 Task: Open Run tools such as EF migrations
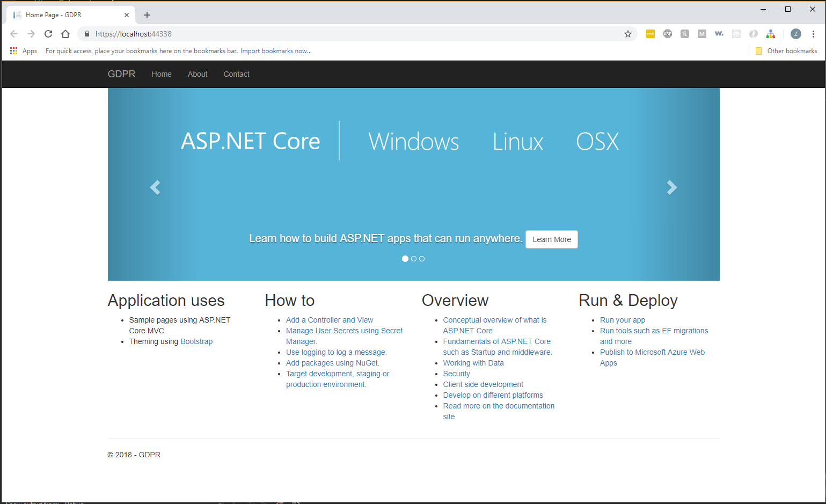pos(654,336)
